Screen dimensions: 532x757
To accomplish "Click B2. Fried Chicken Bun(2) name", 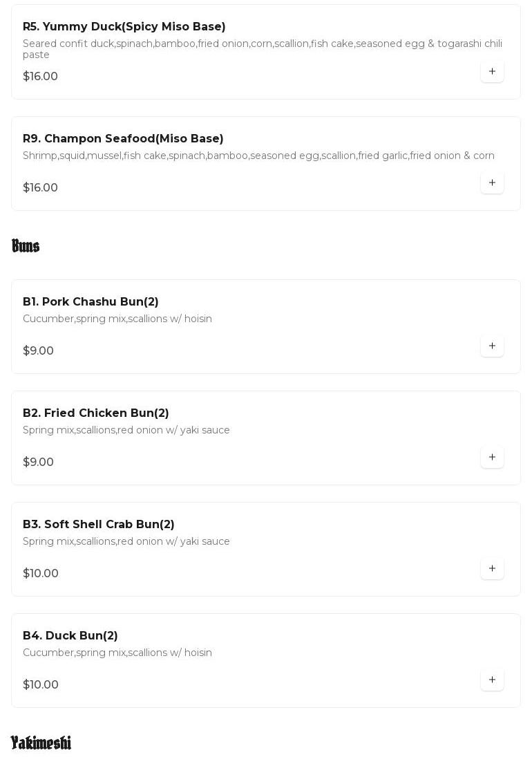I will [96, 413].
